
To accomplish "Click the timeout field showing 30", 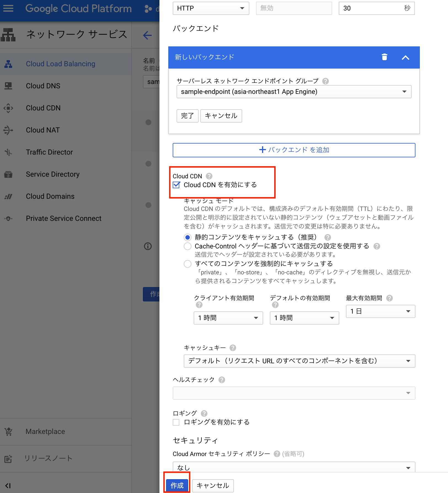I will click(377, 8).
